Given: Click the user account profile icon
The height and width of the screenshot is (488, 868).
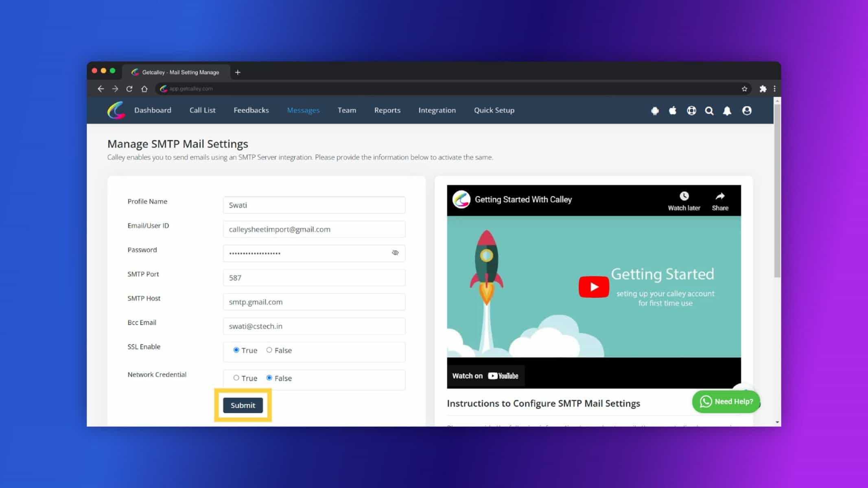Looking at the screenshot, I should pyautogui.click(x=746, y=110).
